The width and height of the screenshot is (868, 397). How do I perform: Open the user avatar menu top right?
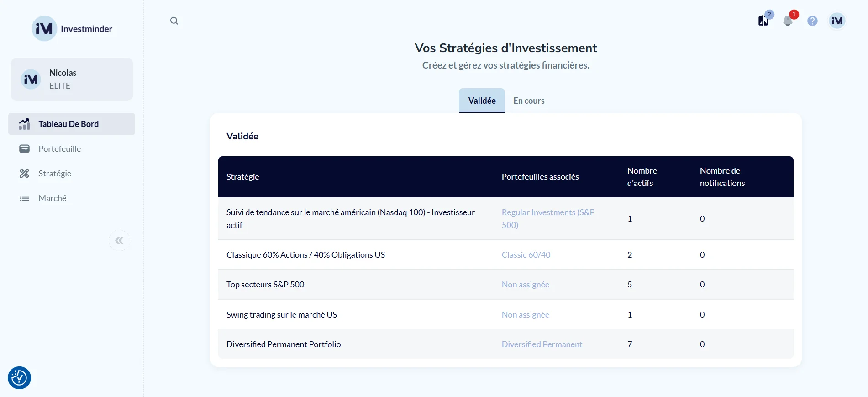pyautogui.click(x=837, y=21)
